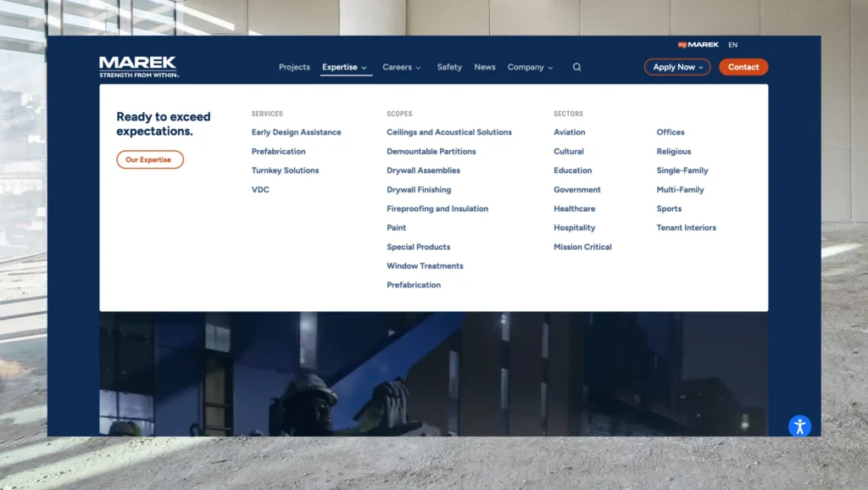Open Drywall Assemblies link
The height and width of the screenshot is (490, 868).
pos(424,170)
